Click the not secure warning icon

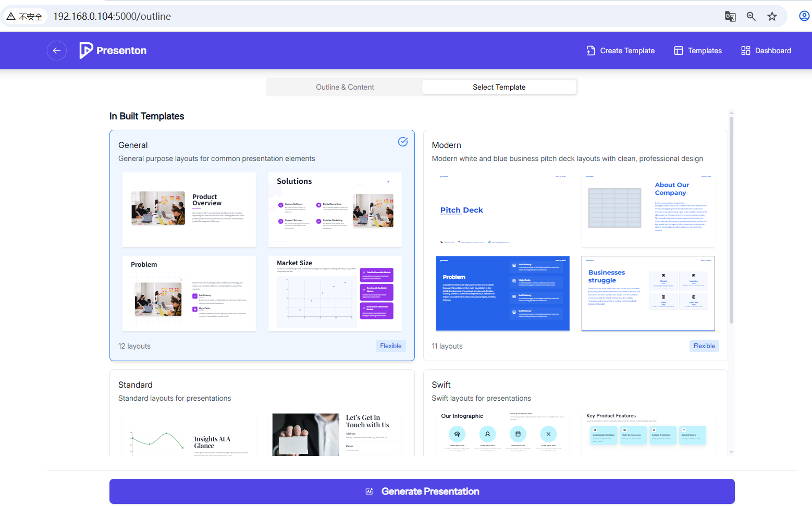[11, 16]
